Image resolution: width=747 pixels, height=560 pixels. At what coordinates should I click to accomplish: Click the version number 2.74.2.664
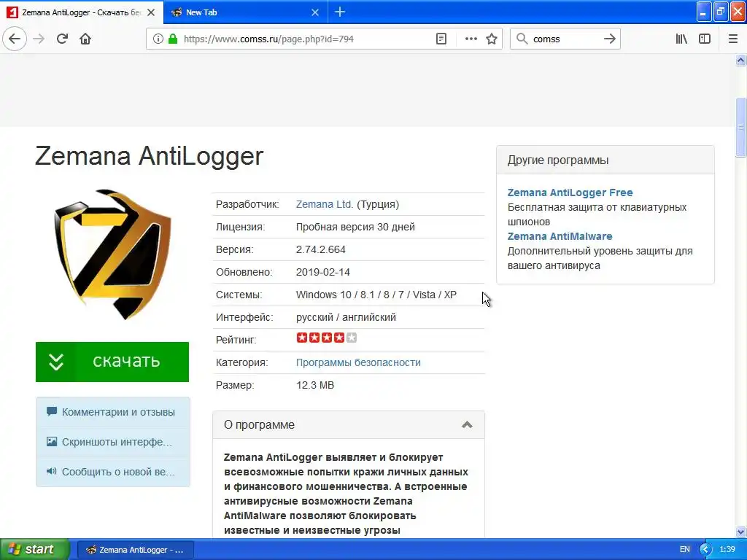321,249
